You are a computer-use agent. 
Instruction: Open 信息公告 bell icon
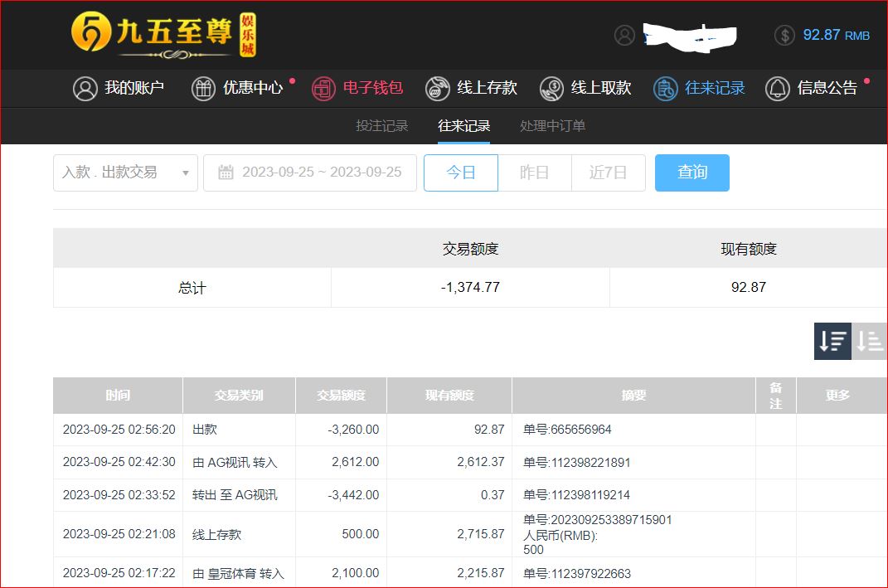click(x=777, y=89)
